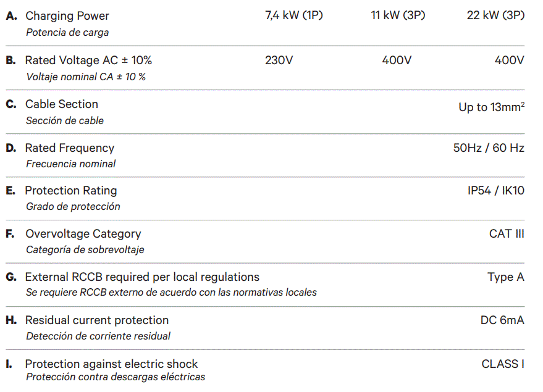
Task: Click the '230V' voltage value
Action: [279, 60]
